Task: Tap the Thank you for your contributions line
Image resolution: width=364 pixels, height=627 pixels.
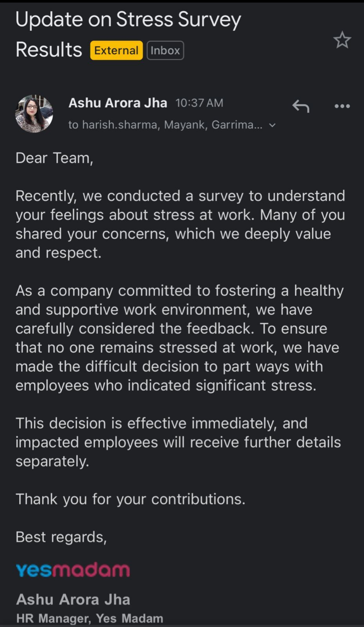Action: point(130,499)
